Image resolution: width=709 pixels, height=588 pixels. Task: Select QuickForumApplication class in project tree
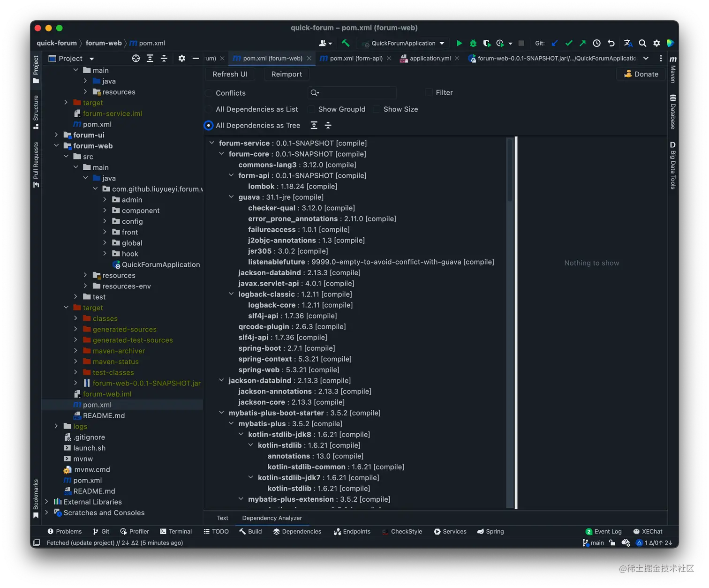(156, 264)
